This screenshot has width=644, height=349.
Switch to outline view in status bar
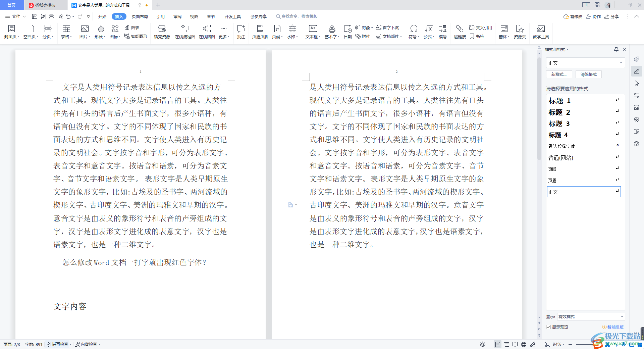coord(506,344)
